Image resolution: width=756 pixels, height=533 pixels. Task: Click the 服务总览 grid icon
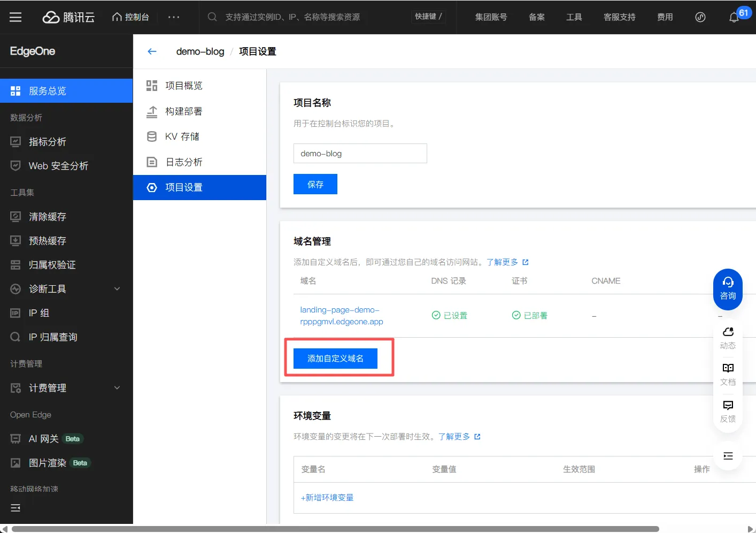16,91
